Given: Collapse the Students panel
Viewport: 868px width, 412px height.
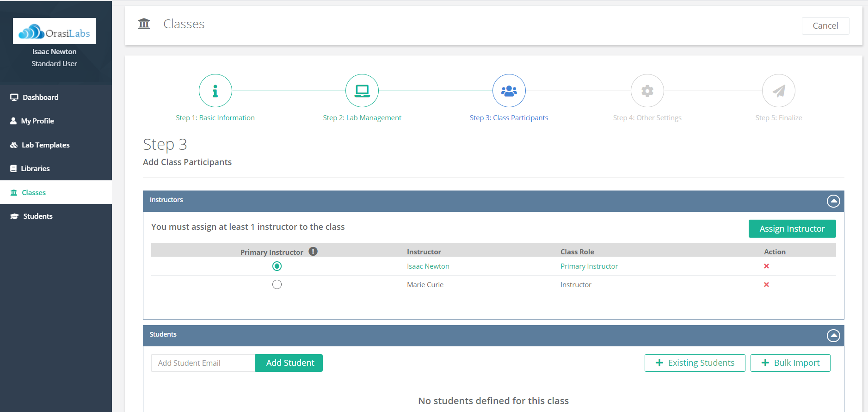Looking at the screenshot, I should (833, 336).
